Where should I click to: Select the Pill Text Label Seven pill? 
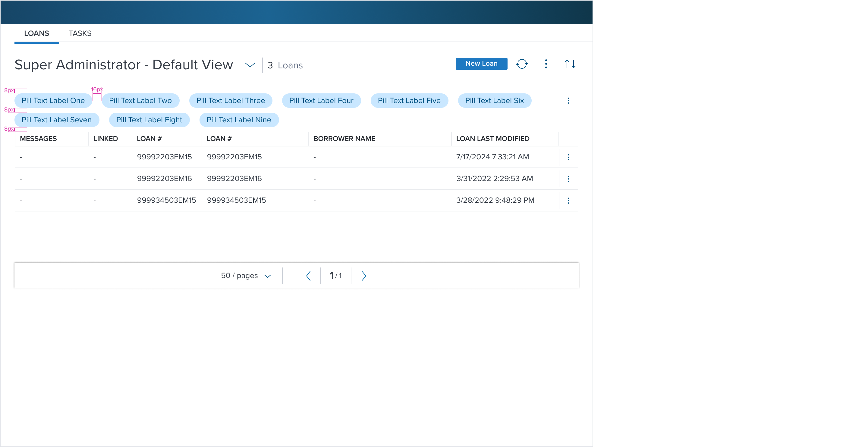[x=56, y=120]
